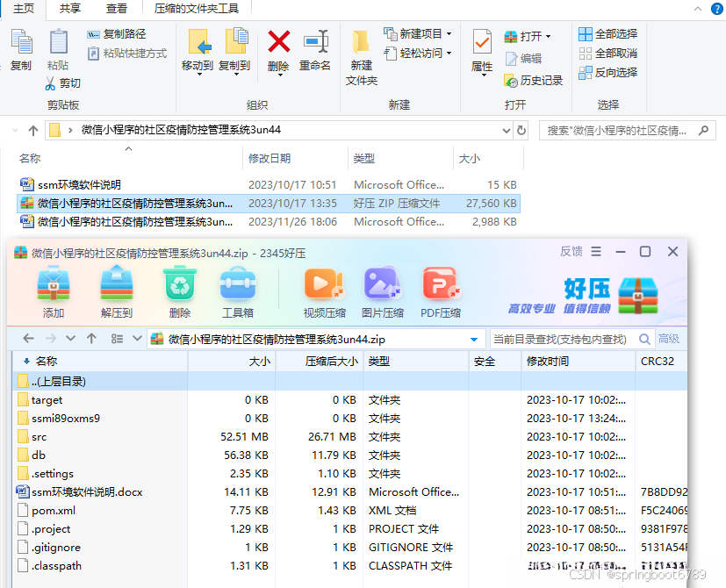This screenshot has height=588, width=726.
Task: Click 新建文件夹 (New folder) icon
Action: pyautogui.click(x=361, y=42)
